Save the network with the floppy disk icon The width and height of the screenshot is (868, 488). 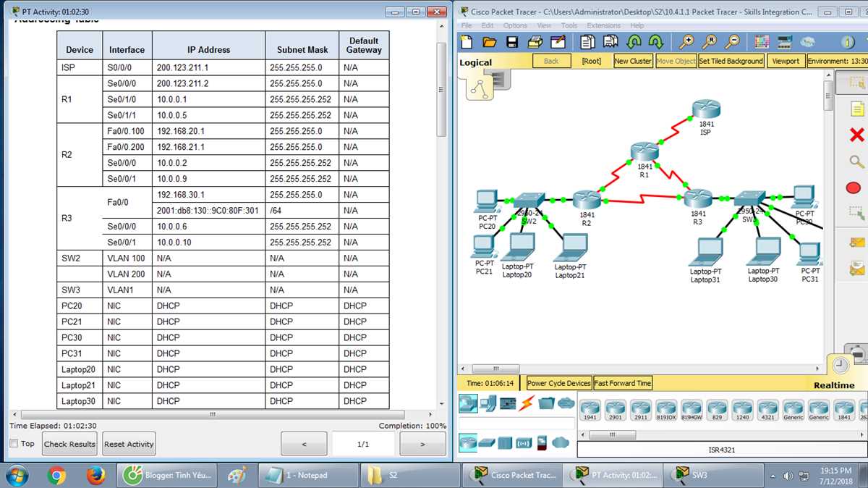coord(512,42)
